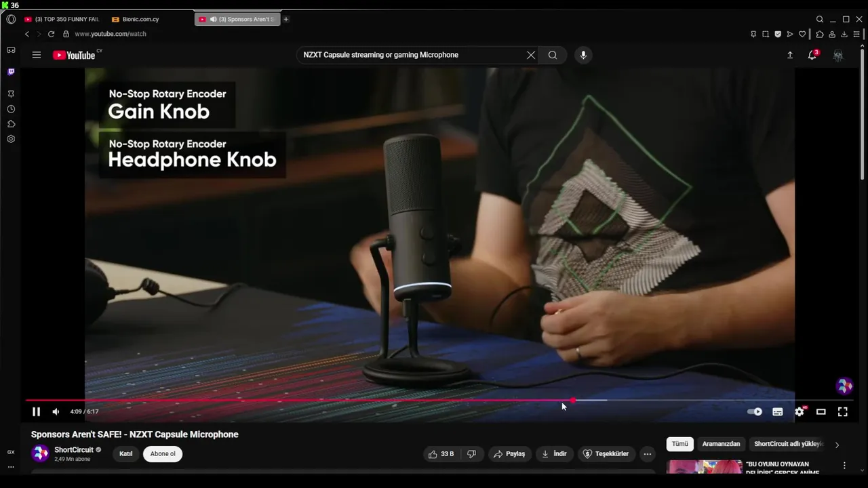Dislike the video
The width and height of the screenshot is (868, 488).
[472, 454]
